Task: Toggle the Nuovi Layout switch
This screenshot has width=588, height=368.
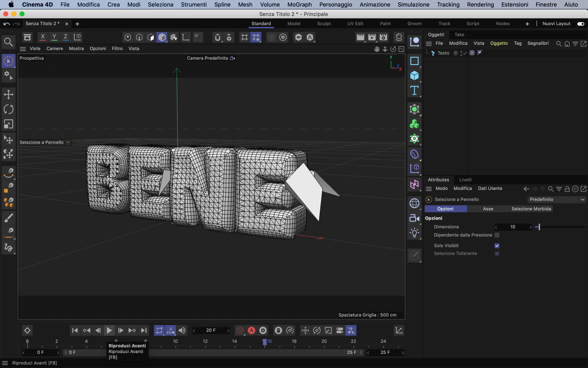Action: coord(581,24)
